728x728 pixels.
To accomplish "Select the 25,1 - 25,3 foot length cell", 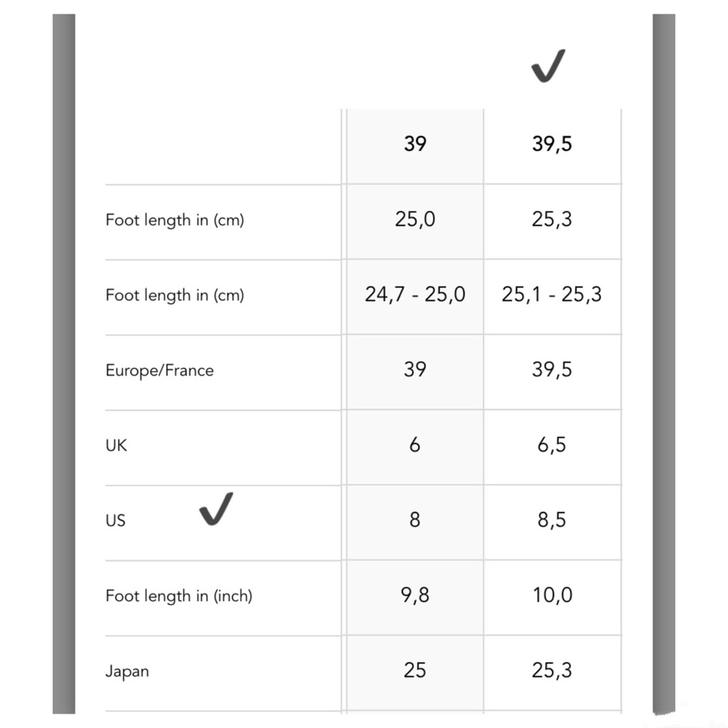I will pos(552,295).
